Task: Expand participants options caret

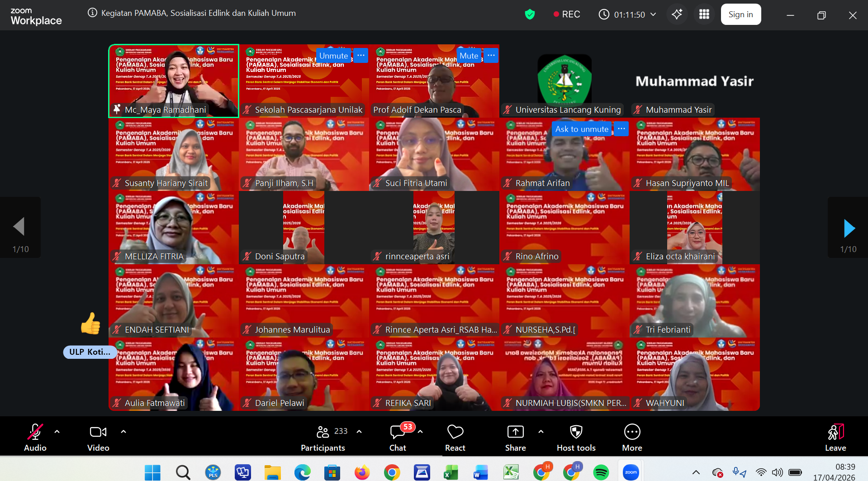Action: 359,432
